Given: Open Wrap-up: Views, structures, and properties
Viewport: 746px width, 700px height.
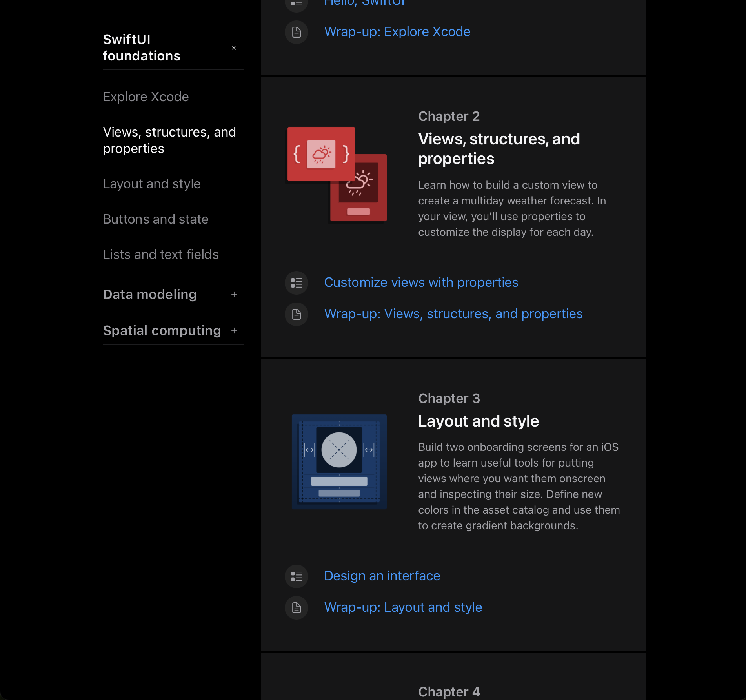Looking at the screenshot, I should coord(453,314).
